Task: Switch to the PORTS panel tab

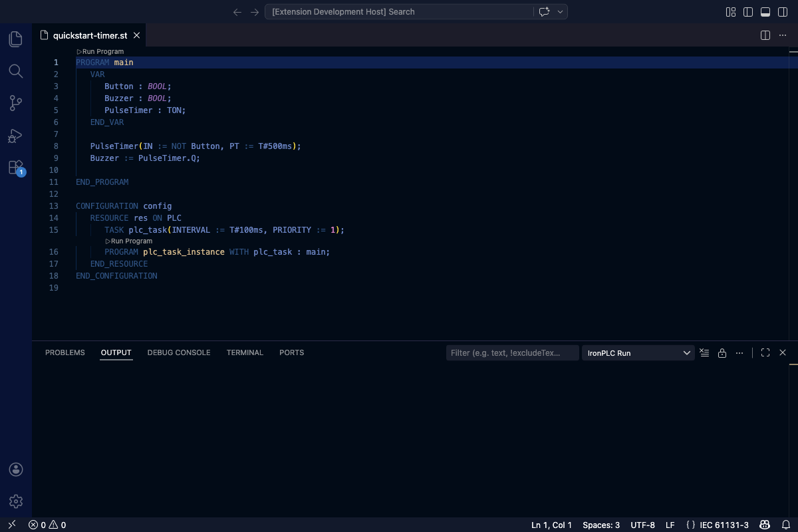Action: click(x=291, y=352)
